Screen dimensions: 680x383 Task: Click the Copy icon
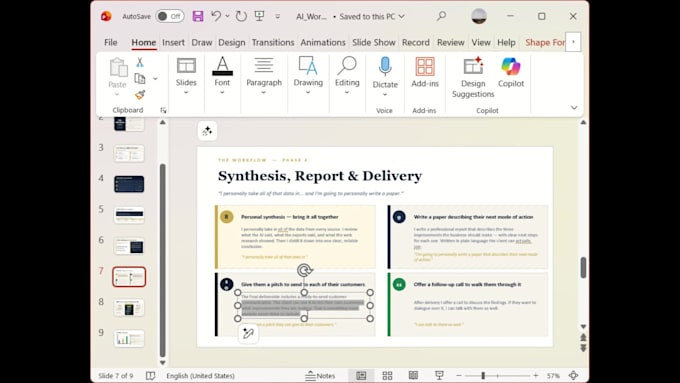click(x=140, y=79)
